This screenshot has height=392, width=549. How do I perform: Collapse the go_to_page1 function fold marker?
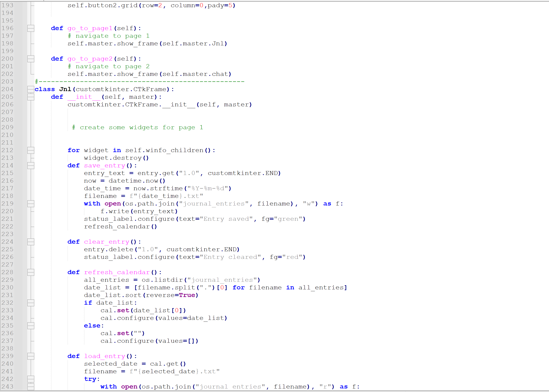(x=31, y=28)
